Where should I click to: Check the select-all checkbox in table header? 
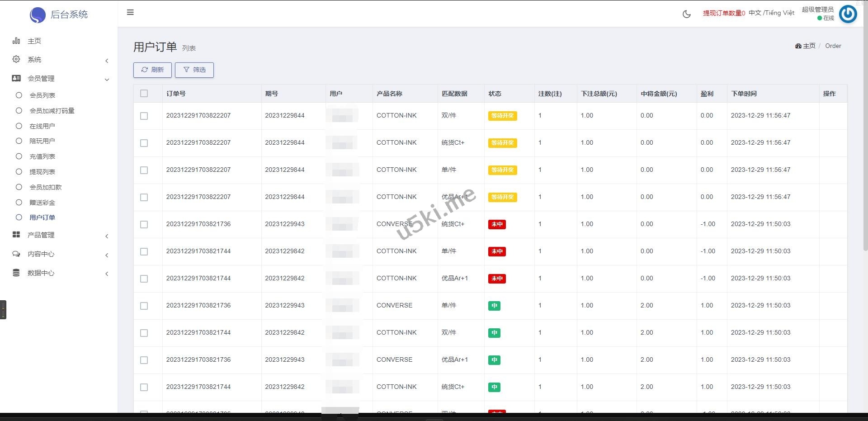(x=144, y=94)
